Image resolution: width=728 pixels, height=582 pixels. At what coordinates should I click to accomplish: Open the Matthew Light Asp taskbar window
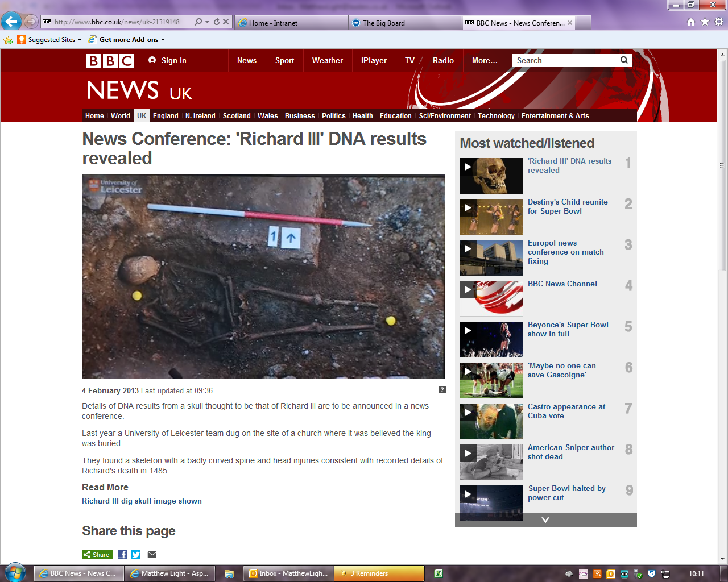[x=169, y=573]
